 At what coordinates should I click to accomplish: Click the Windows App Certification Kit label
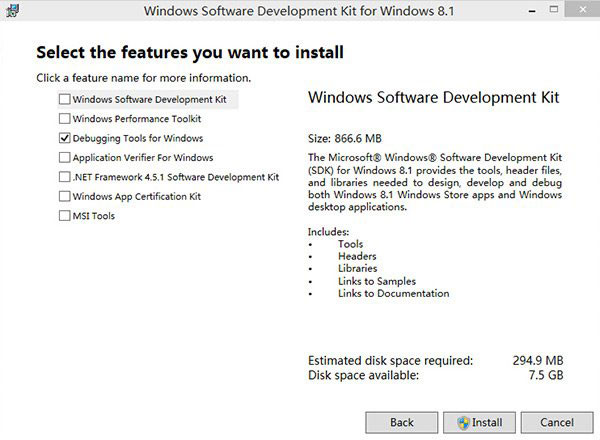click(x=137, y=197)
